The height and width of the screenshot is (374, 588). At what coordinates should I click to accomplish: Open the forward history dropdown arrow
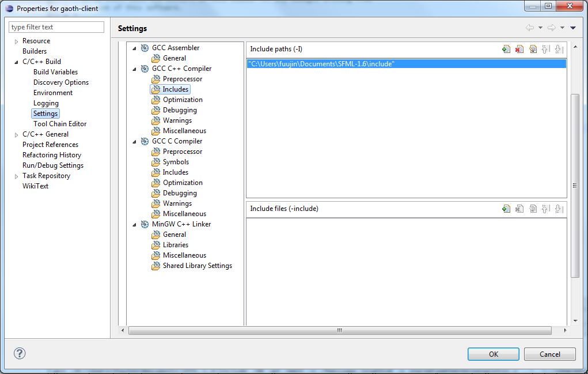tap(562, 28)
